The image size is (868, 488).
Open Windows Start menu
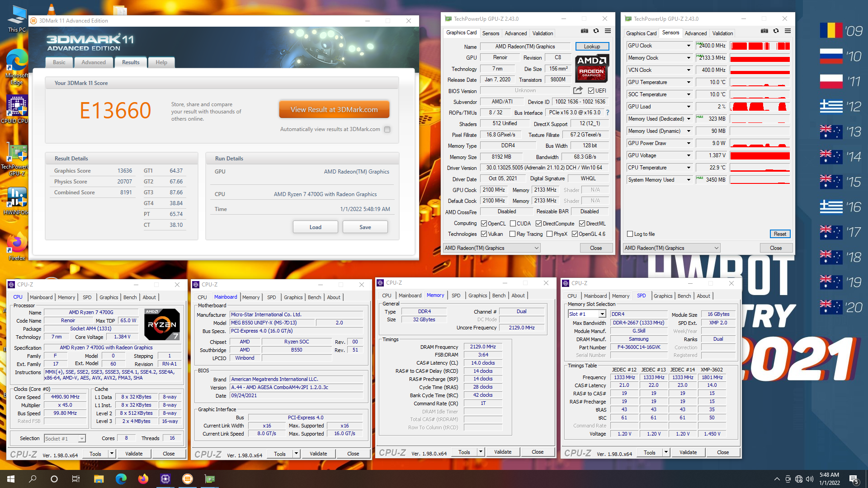[11, 479]
